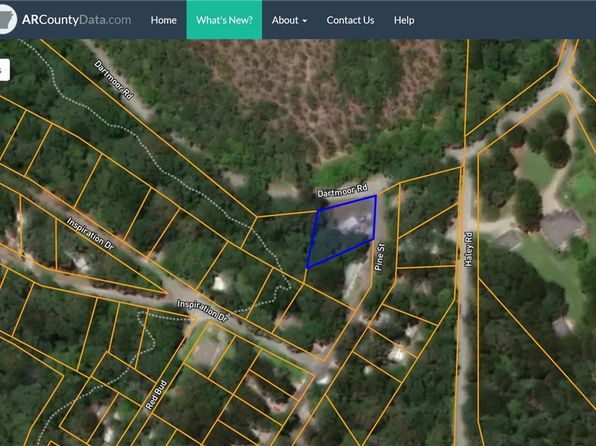Open the Contact Us page
Viewport: 596px width, 446px height.
pos(350,20)
